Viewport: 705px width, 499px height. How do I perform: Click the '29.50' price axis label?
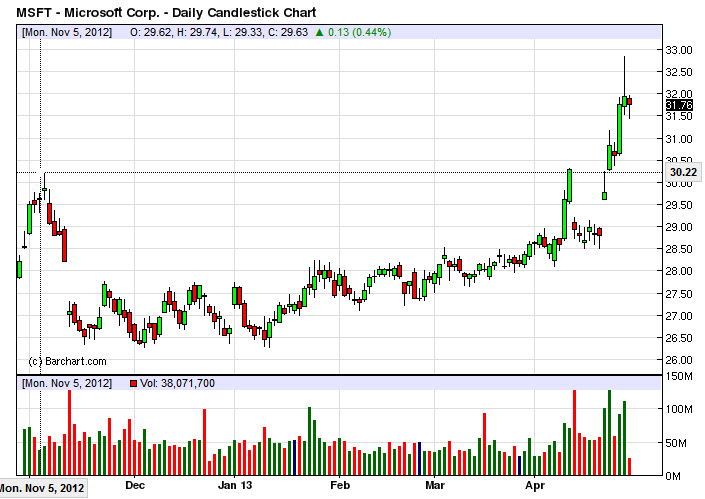(679, 205)
